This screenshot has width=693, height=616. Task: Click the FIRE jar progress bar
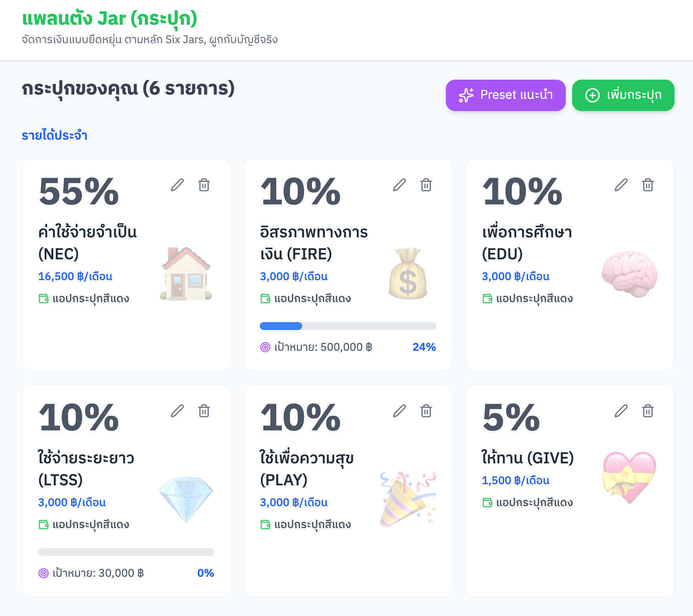pyautogui.click(x=348, y=326)
